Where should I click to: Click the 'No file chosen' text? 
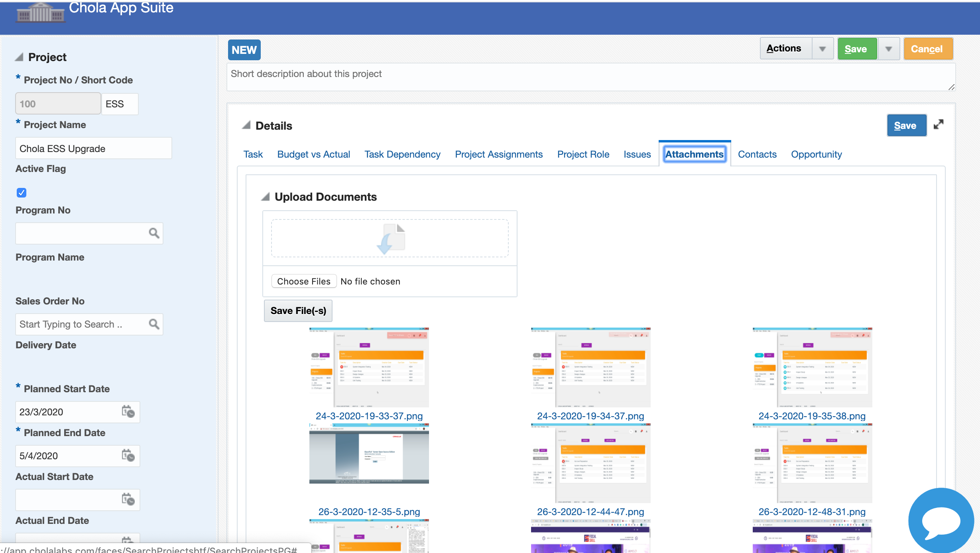coord(370,281)
